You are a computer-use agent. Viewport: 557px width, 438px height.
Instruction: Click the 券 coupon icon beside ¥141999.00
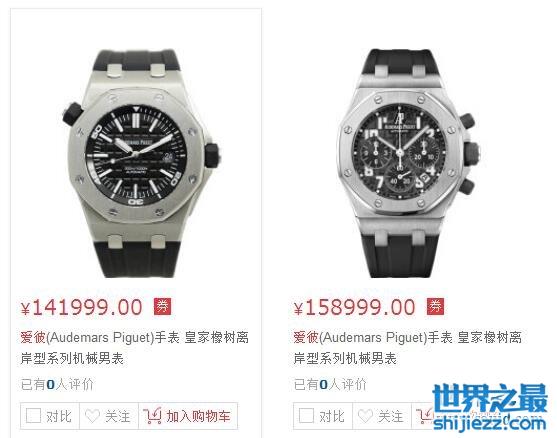162,307
